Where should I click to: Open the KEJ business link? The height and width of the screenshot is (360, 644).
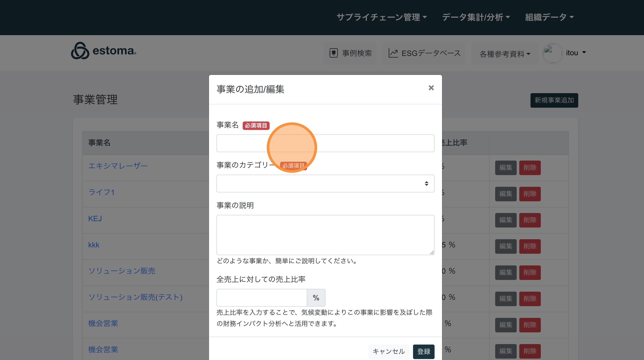[95, 218]
